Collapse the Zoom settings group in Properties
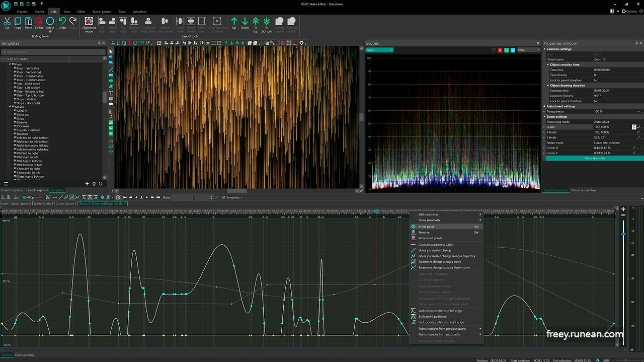Viewport: 644px width, 362px height. pyautogui.click(x=545, y=116)
